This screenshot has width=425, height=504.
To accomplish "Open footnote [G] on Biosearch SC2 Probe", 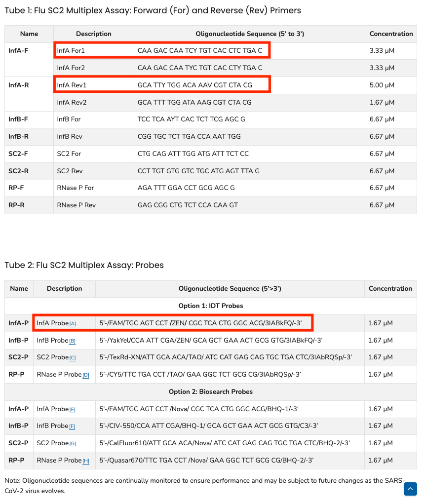I will pyautogui.click(x=73, y=444).
